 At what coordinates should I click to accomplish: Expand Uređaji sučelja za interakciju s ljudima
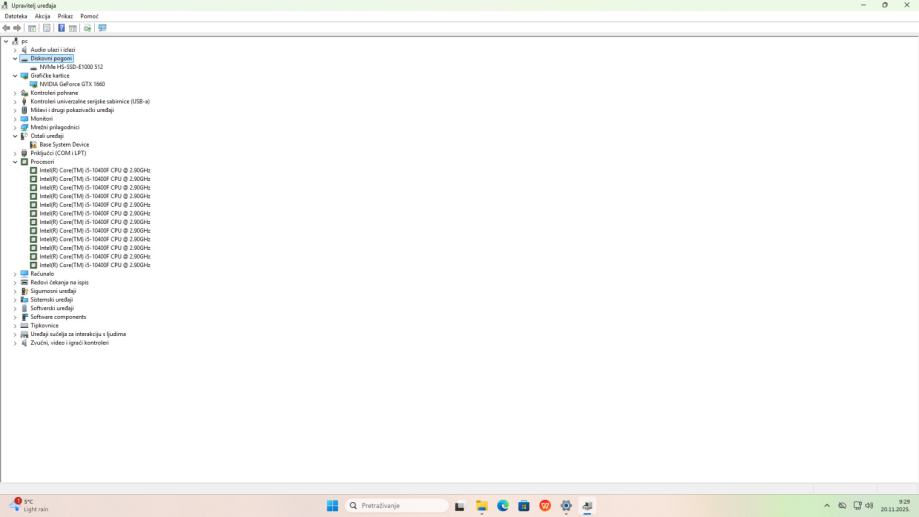coord(15,334)
